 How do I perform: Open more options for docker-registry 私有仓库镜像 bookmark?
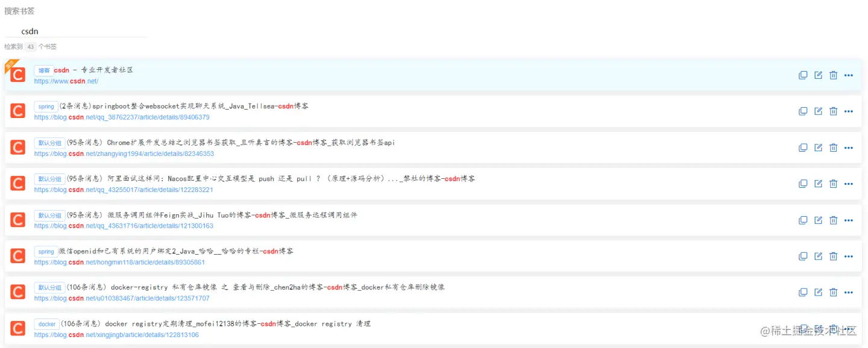point(849,293)
